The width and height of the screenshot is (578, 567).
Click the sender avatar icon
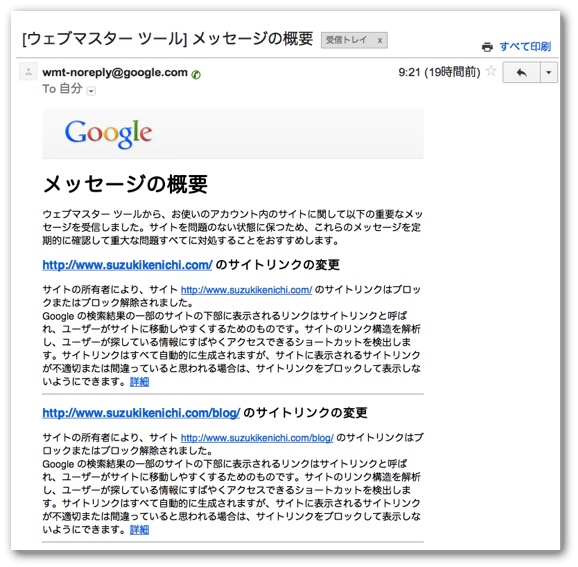tap(28, 72)
